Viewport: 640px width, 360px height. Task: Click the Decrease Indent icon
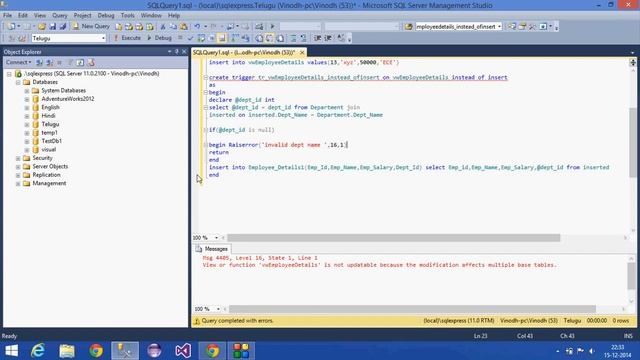coord(318,38)
